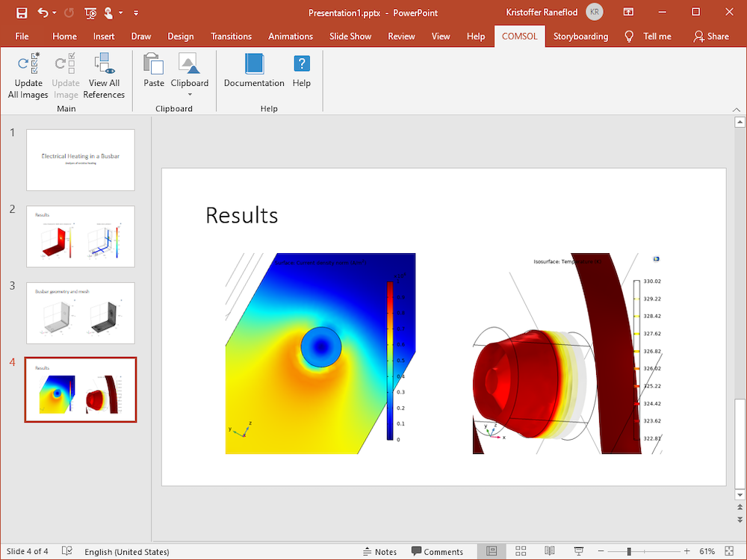
Task: Toggle the Notes pane
Action: tap(379, 552)
